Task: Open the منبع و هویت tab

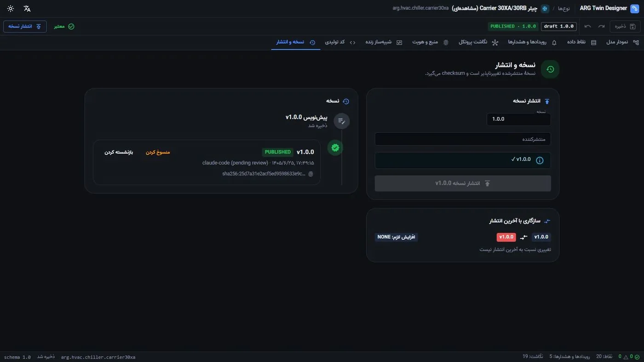Action: (430, 42)
